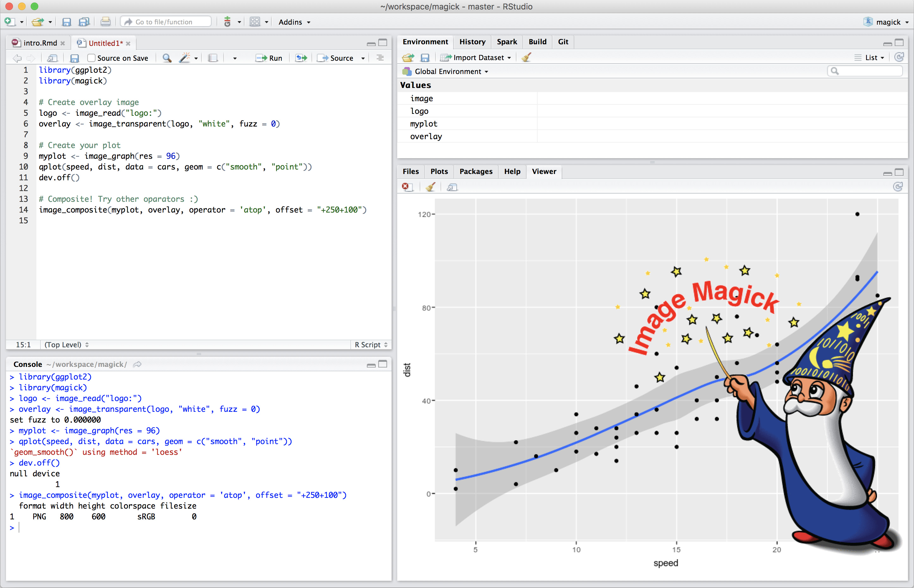Change the R Script file type
The width and height of the screenshot is (914, 588).
tap(371, 344)
